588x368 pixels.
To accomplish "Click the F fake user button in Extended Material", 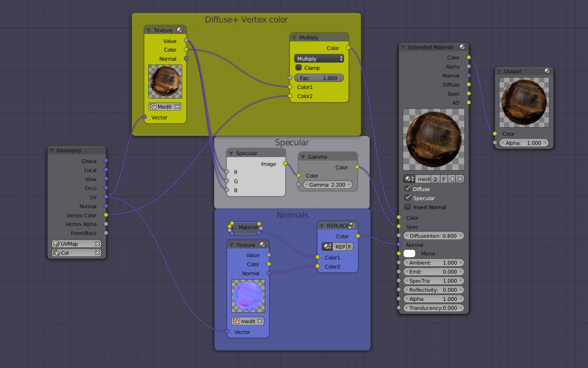I will pyautogui.click(x=444, y=179).
